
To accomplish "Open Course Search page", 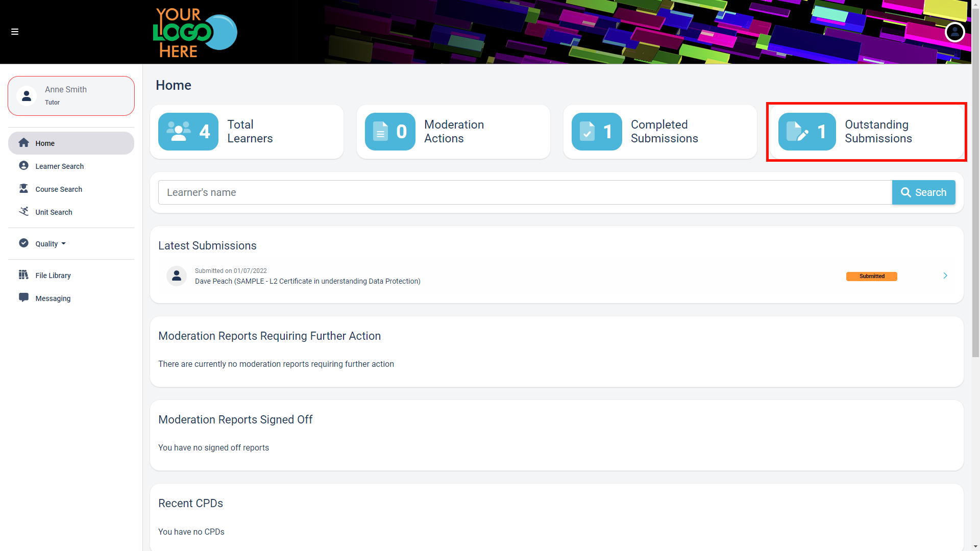I will pos(71,189).
